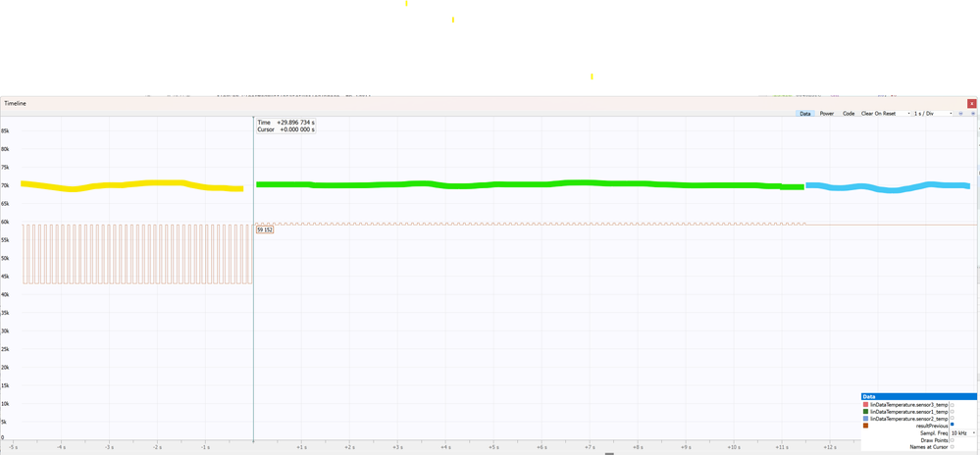The height and width of the screenshot is (455, 980).
Task: Switch to the Power view tab
Action: click(827, 114)
